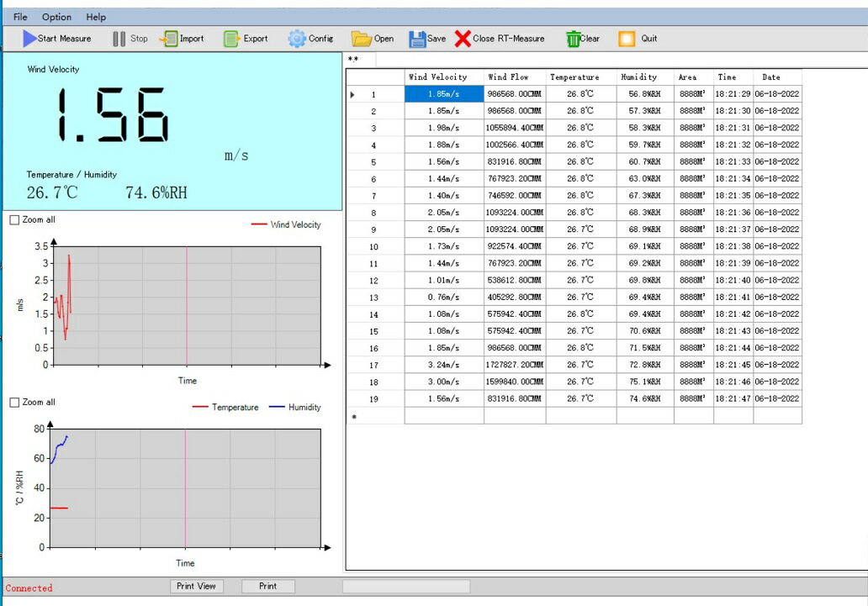The image size is (868, 606).
Task: Click the Open folder icon
Action: point(361,39)
